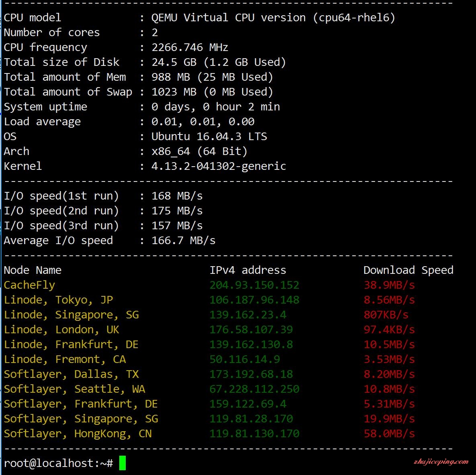Screen dimensions: 476x475
Task: Click the 97.4KB/s download speed
Action: (389, 330)
